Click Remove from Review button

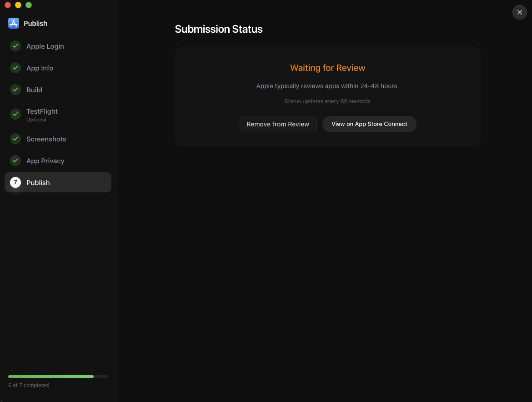coord(277,124)
